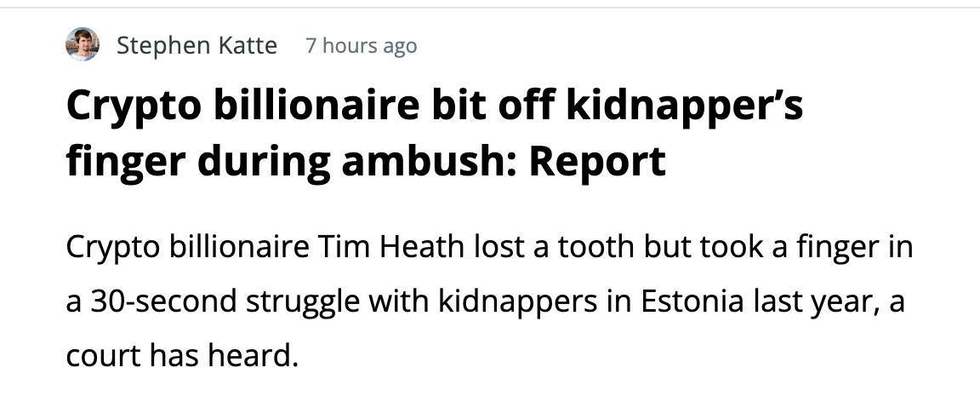Click the word "Report" in the headline
Viewport: 980px width, 402px height.
click(597, 162)
